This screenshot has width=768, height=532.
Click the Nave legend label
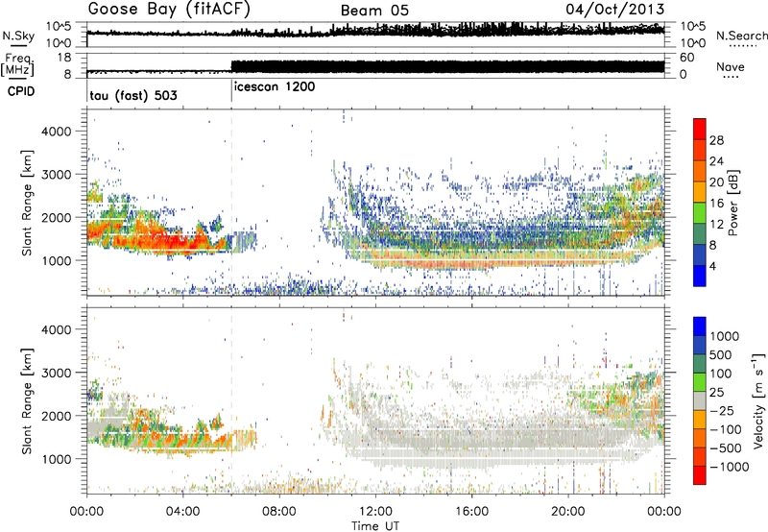click(x=731, y=66)
